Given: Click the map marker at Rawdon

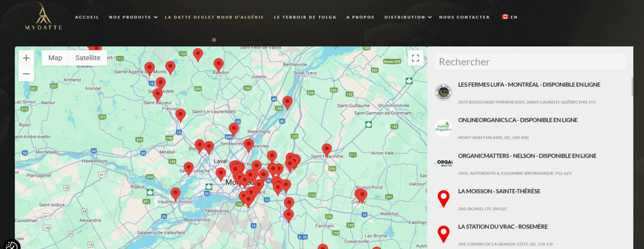Looking at the screenshot, I should click(x=218, y=65).
